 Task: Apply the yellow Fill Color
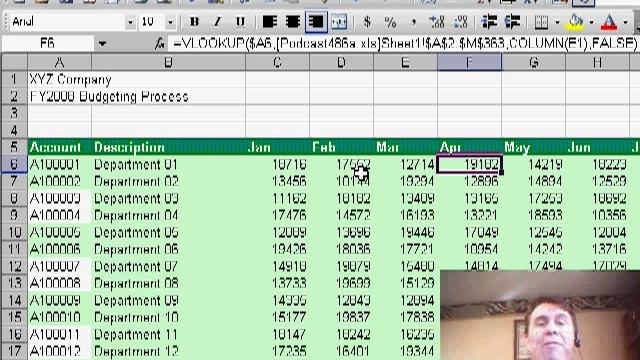coord(576,22)
